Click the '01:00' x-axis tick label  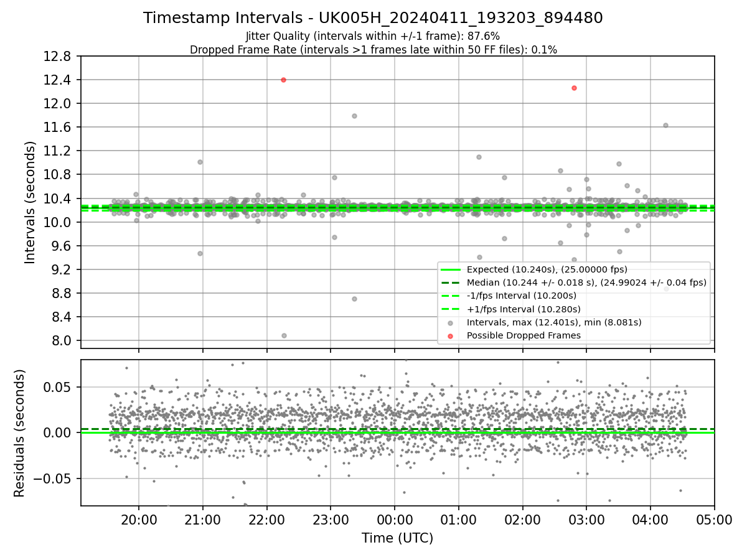click(459, 520)
